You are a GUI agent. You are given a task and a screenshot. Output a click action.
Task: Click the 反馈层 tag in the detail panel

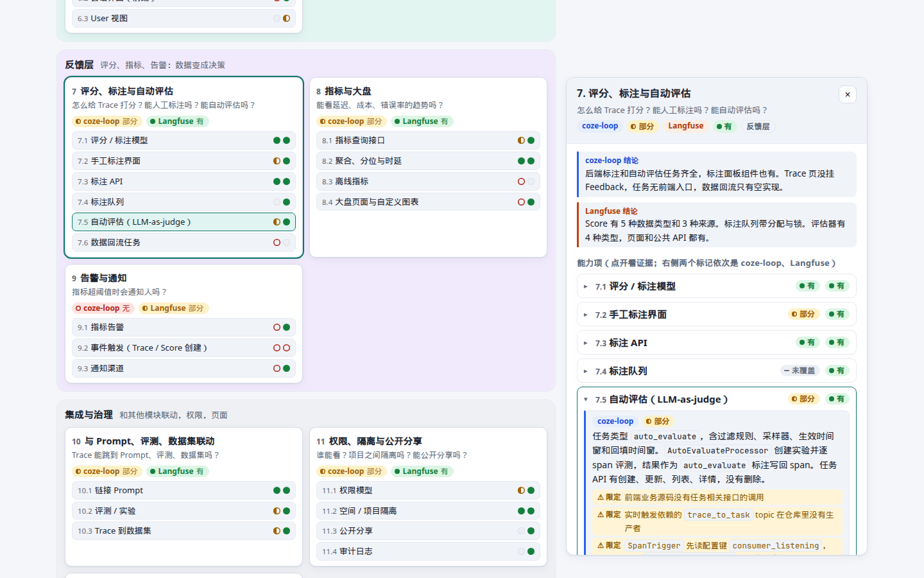click(x=758, y=127)
